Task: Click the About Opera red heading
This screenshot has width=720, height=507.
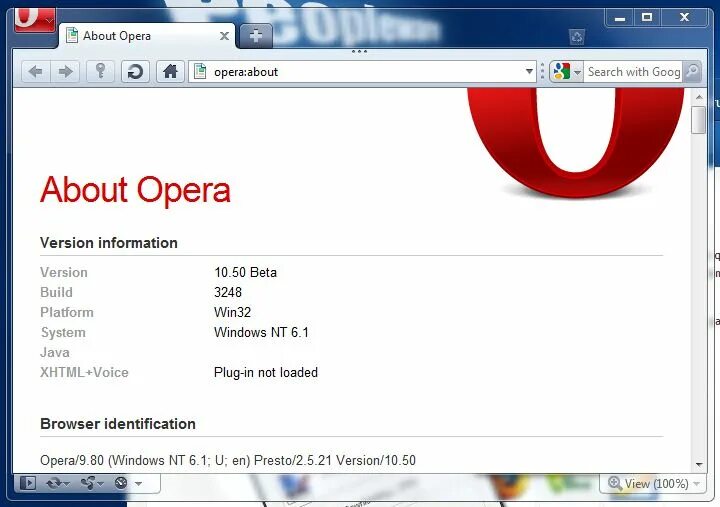Action: coord(135,190)
